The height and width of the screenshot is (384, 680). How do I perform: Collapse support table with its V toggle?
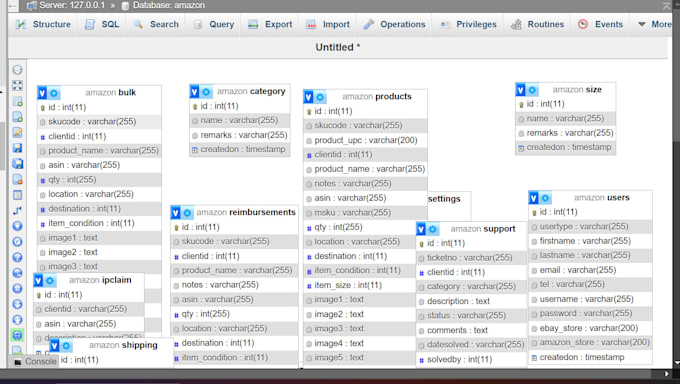pos(421,229)
